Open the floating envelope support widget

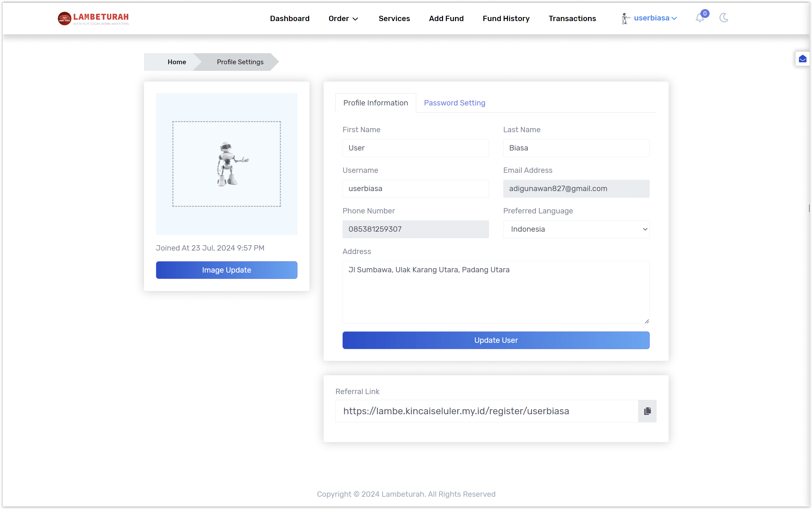803,59
